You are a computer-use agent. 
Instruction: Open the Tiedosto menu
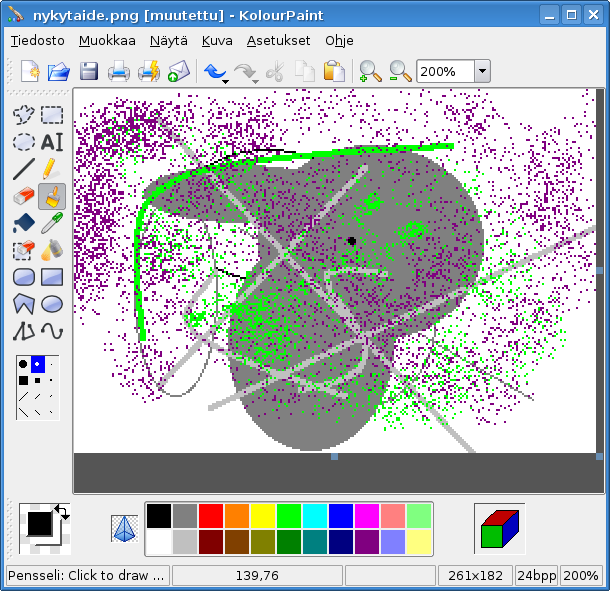point(37,41)
